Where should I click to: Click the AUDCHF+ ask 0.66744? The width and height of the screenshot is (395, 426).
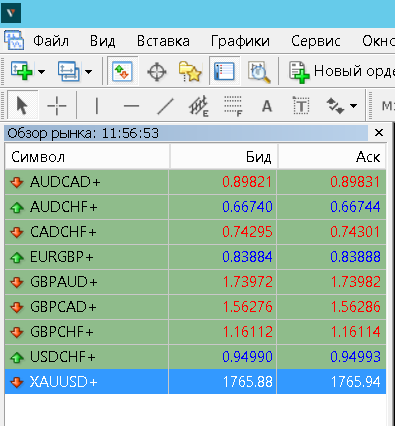[x=355, y=207]
